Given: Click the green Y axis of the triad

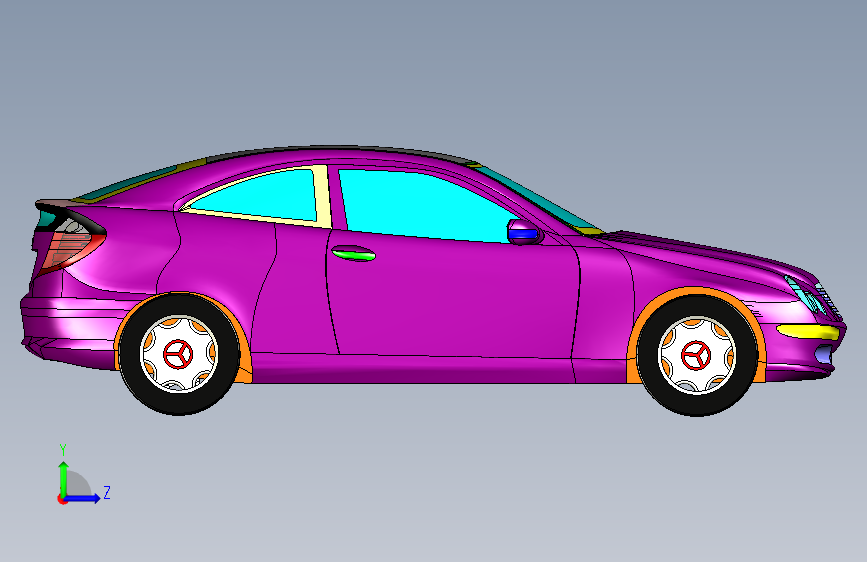Looking at the screenshot, I should [x=64, y=478].
